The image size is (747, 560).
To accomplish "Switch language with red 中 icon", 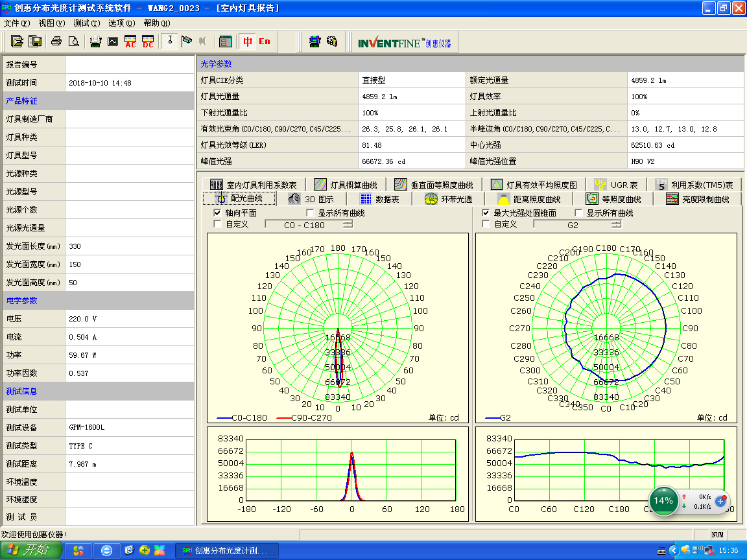I will point(248,41).
